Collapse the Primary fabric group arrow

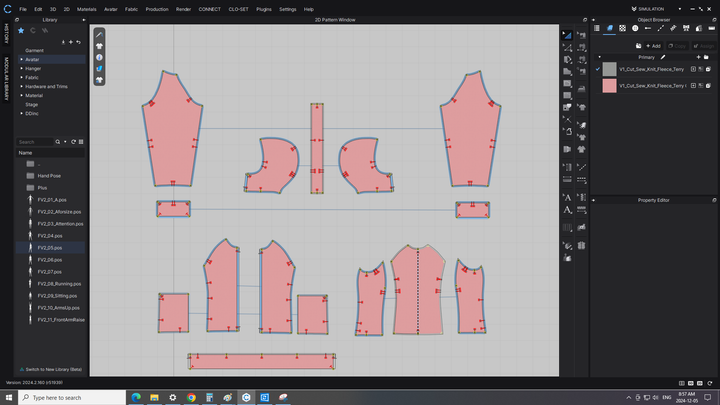click(599, 57)
